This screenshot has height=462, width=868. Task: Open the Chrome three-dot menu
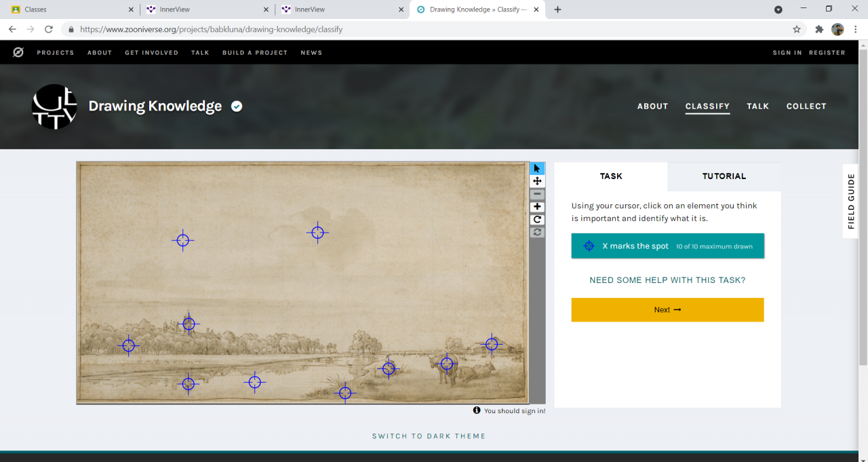[x=856, y=29]
